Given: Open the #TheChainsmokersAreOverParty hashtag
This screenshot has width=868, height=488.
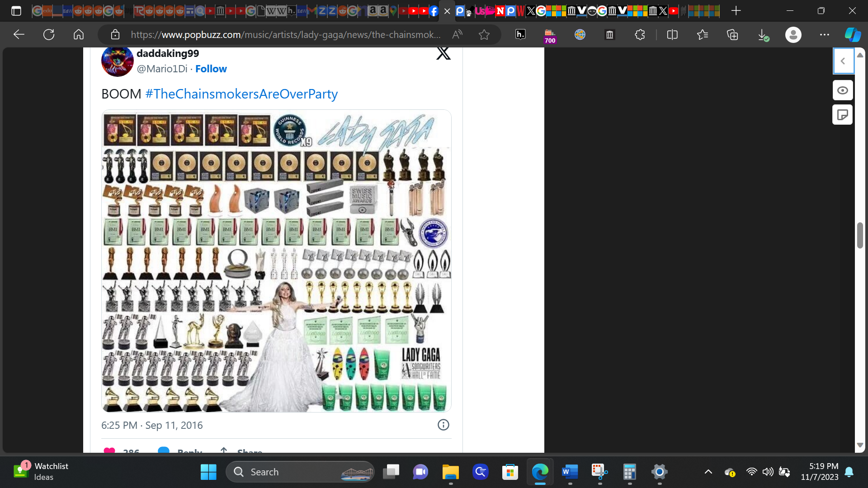Looking at the screenshot, I should point(241,94).
